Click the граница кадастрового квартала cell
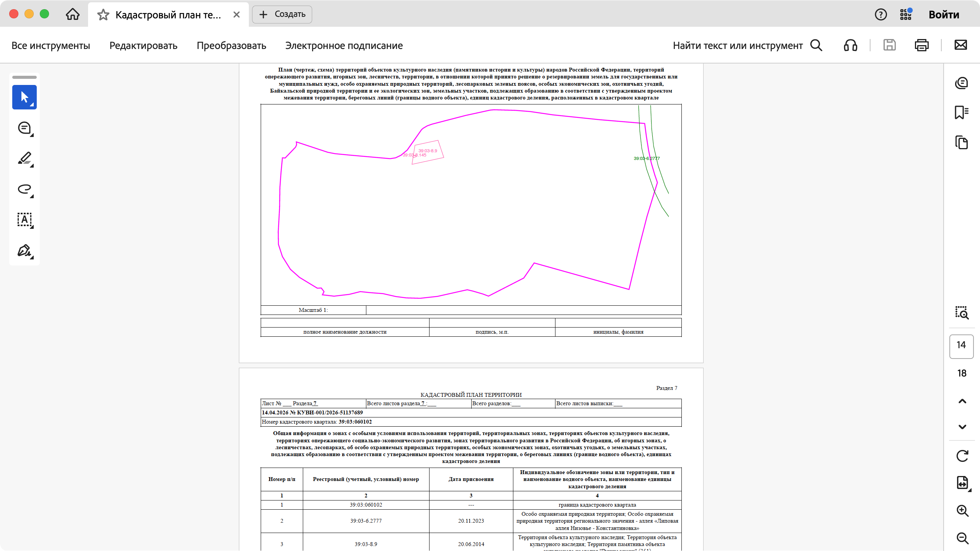This screenshot has width=980, height=551. 598,505
